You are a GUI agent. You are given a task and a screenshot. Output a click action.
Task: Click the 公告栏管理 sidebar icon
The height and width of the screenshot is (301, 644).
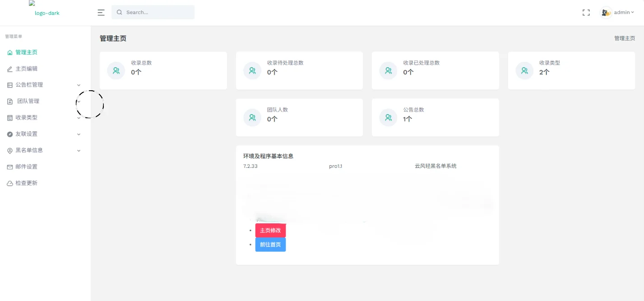[x=10, y=85]
